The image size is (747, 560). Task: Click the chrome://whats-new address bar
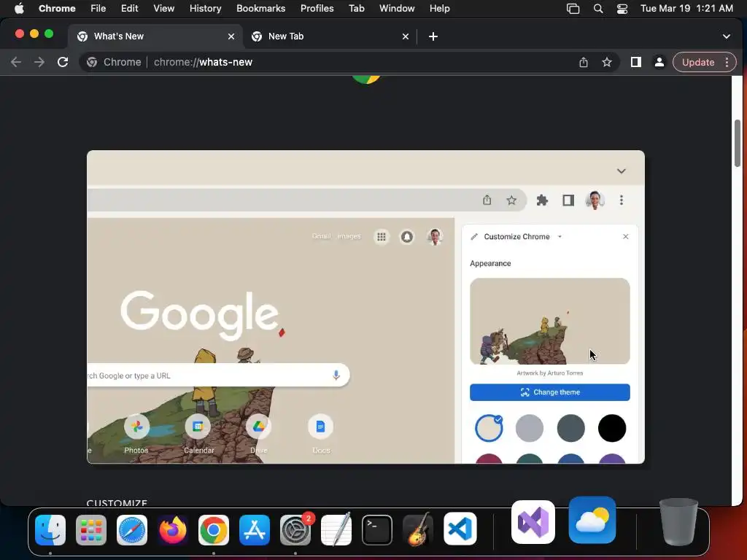(328, 63)
